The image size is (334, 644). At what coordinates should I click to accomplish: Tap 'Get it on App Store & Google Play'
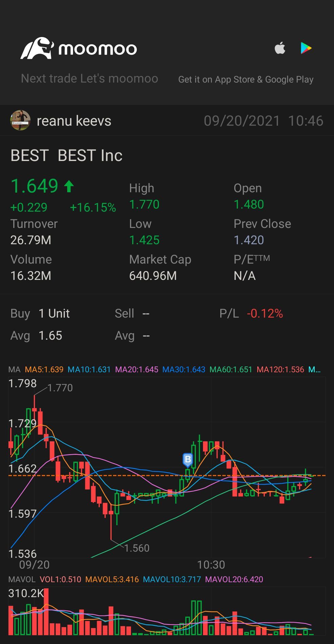(x=246, y=79)
